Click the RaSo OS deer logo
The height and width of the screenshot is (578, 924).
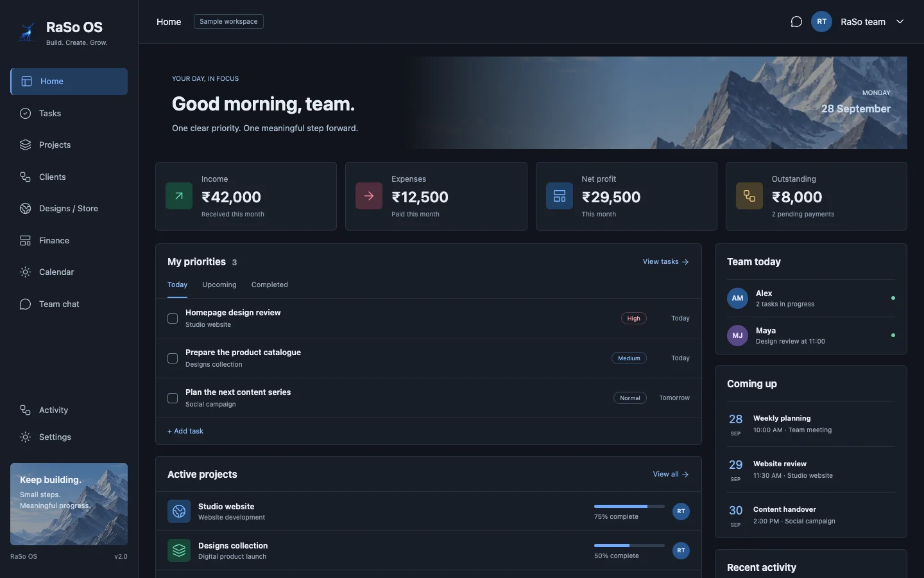26,32
